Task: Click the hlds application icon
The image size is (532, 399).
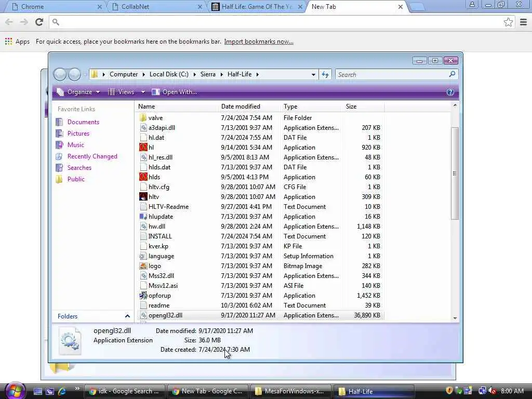Action: point(143,177)
